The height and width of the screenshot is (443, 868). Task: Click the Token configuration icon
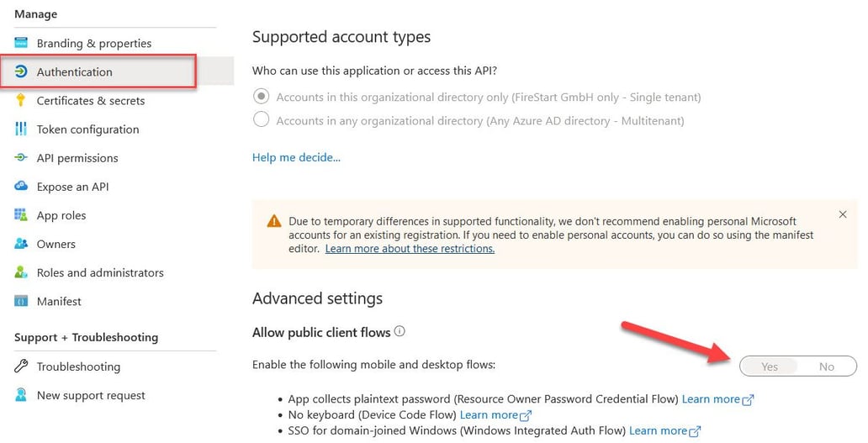[x=21, y=129]
